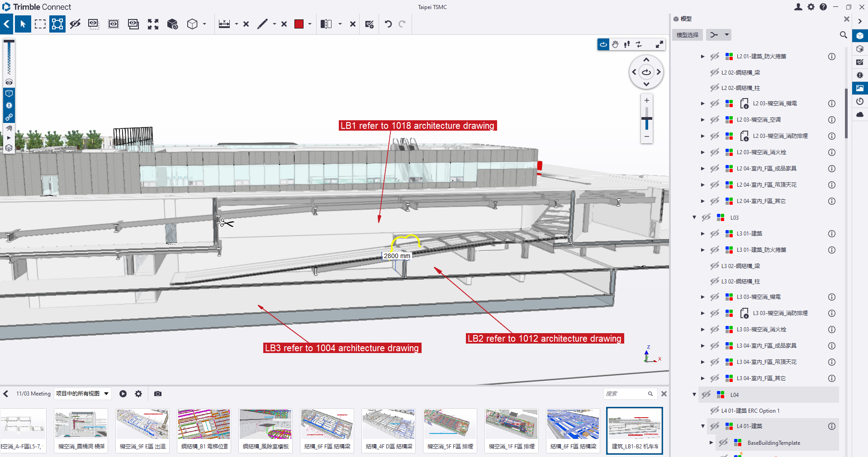Viewport: 868px width, 457px height.
Task: Click the measurement tool icon
Action: pyautogui.click(x=224, y=24)
